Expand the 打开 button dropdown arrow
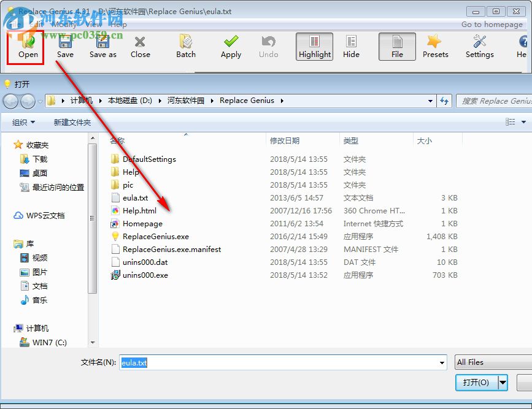This screenshot has width=532, height=409. tap(503, 383)
